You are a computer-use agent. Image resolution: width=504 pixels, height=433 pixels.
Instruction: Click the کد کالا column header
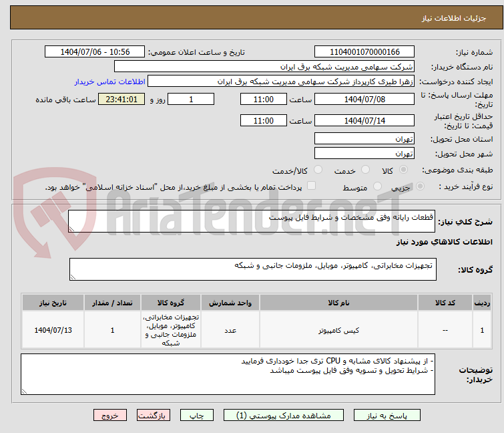445,303
